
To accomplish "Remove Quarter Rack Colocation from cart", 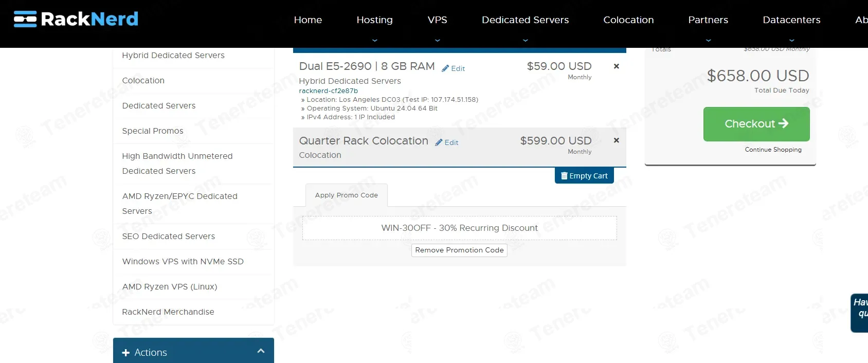I will click(616, 140).
